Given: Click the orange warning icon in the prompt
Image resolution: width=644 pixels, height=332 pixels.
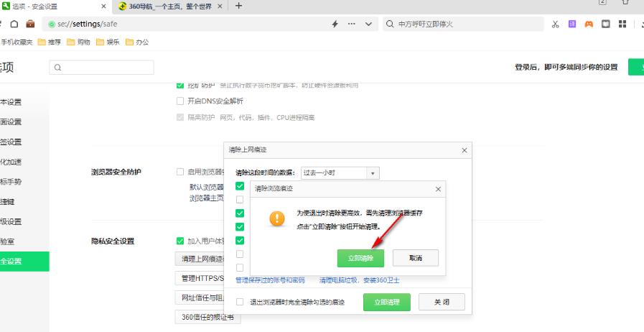Looking at the screenshot, I should pos(277,218).
